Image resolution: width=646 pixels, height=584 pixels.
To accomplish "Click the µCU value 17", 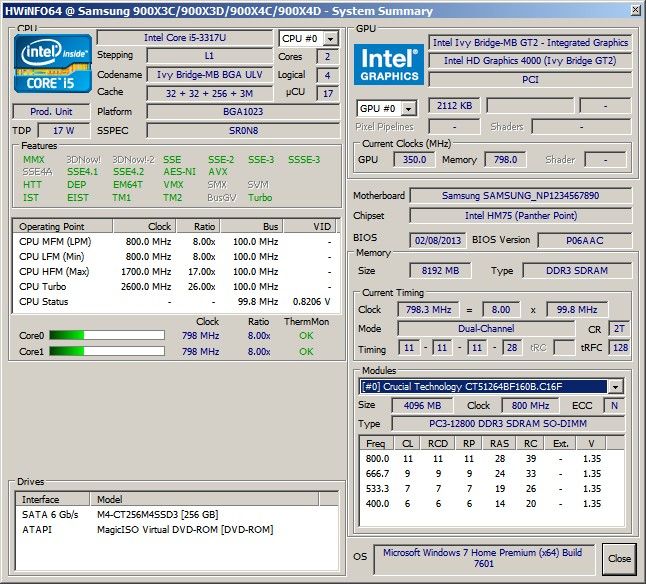I will point(328,93).
